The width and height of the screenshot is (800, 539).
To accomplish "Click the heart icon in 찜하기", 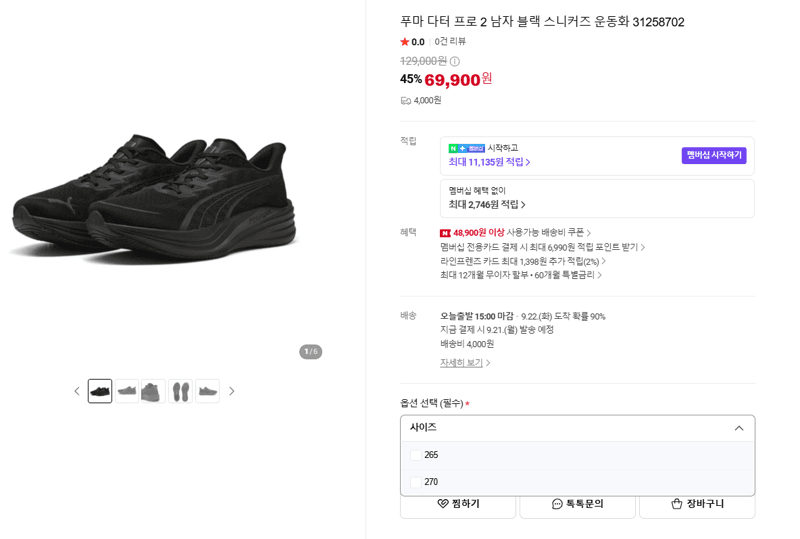I will point(443,504).
